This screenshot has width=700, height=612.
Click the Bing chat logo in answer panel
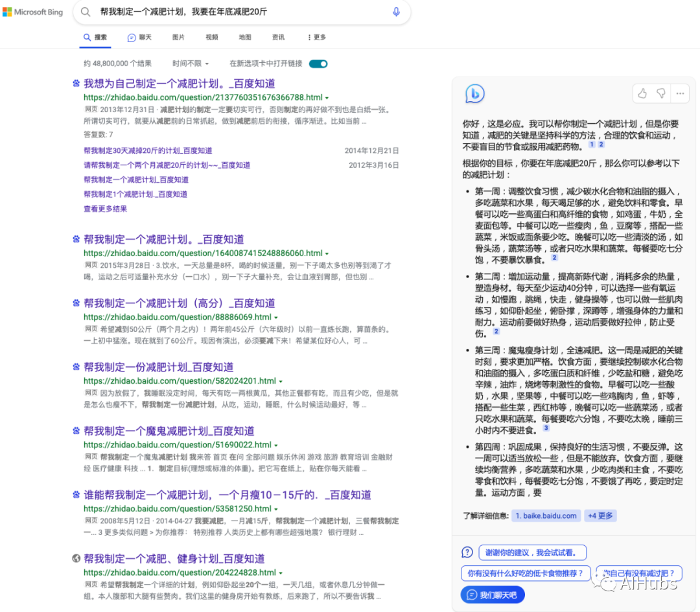pos(474,94)
